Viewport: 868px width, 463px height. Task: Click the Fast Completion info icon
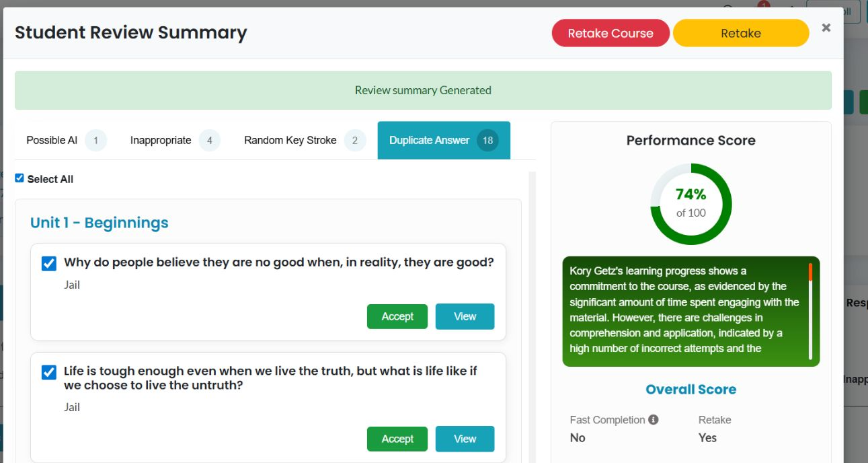point(653,419)
